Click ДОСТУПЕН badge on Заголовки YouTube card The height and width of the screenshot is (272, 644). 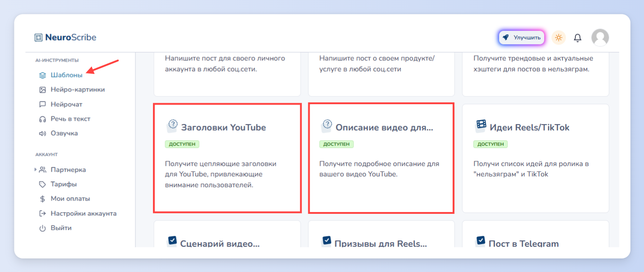(x=182, y=144)
